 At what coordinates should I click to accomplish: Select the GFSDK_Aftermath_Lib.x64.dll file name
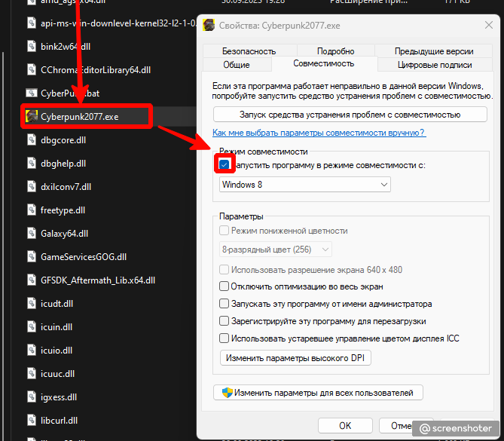pyautogui.click(x=98, y=280)
